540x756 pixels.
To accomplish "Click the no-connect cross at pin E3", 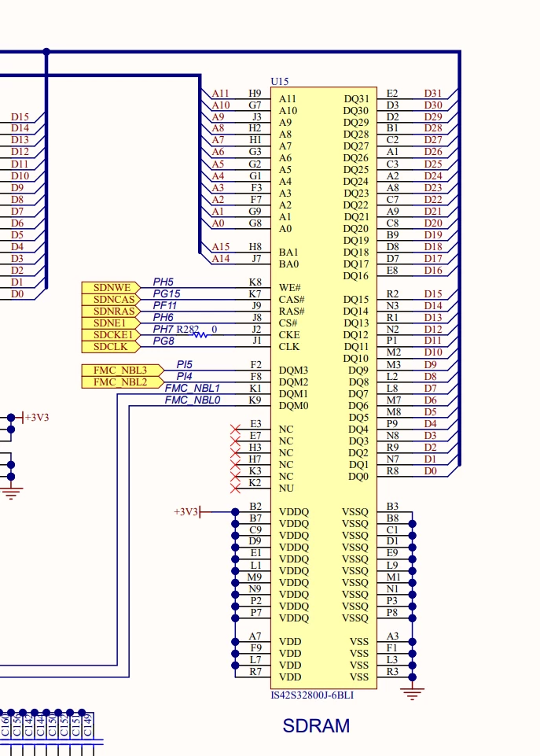I will pos(235,429).
